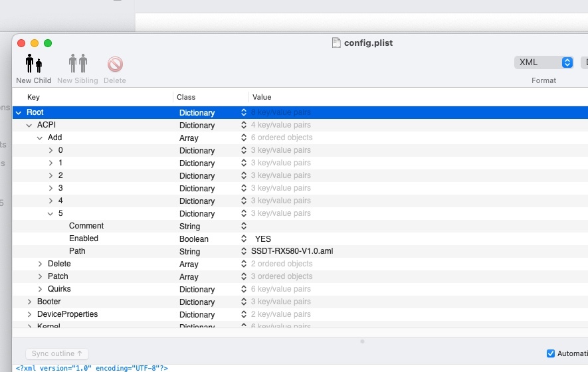Click the split pane divider handle dot

tap(362, 341)
